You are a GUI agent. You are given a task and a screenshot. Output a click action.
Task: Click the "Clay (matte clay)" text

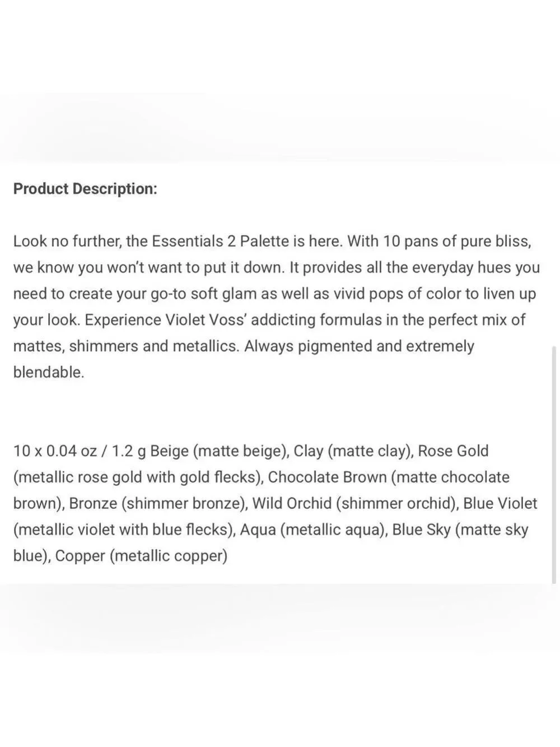coord(353,451)
